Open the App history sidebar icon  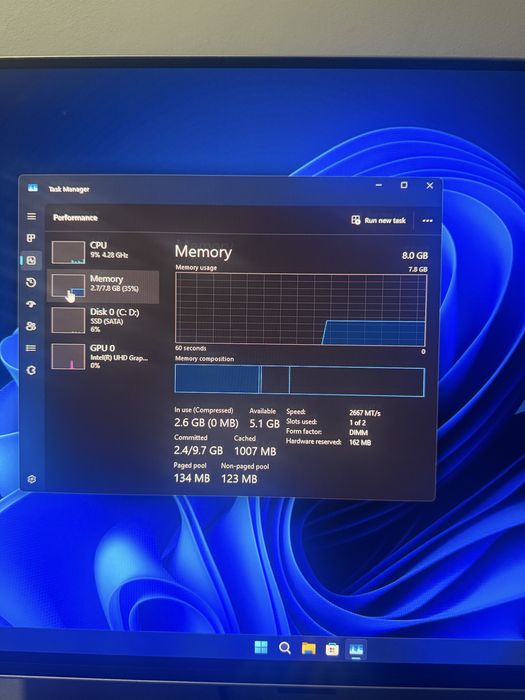coord(31,282)
